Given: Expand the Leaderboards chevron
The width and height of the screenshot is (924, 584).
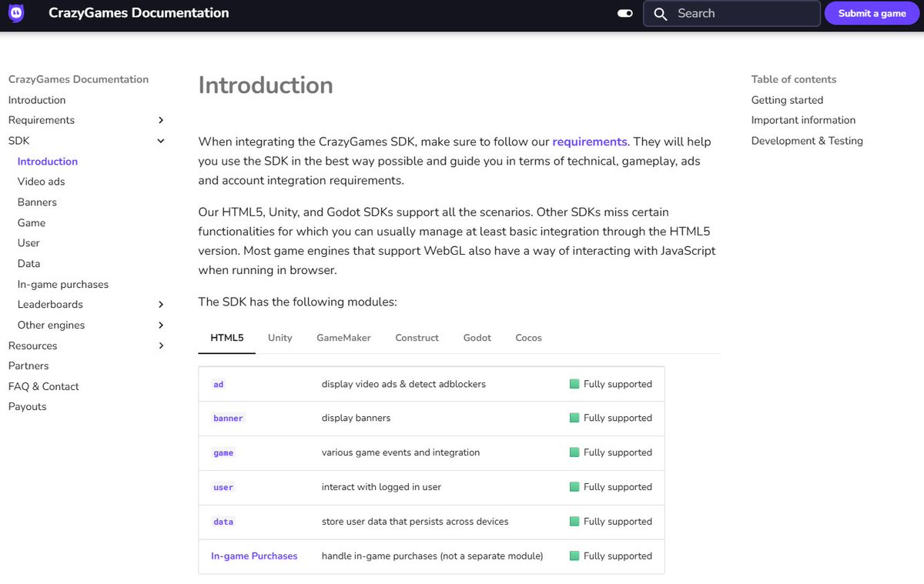Looking at the screenshot, I should [161, 305].
